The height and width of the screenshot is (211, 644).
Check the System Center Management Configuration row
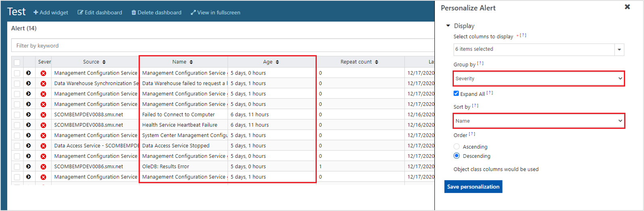tap(17, 135)
